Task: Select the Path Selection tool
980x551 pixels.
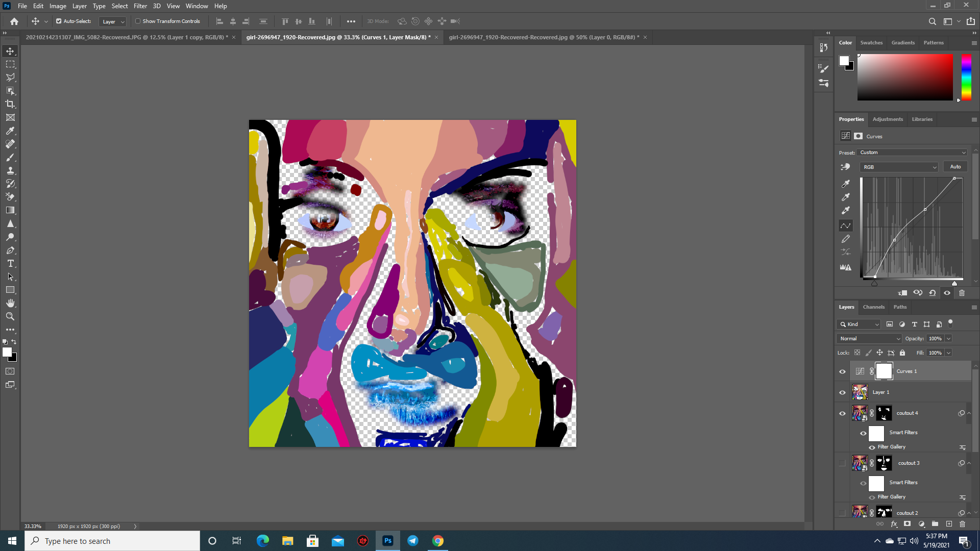Action: (x=10, y=277)
